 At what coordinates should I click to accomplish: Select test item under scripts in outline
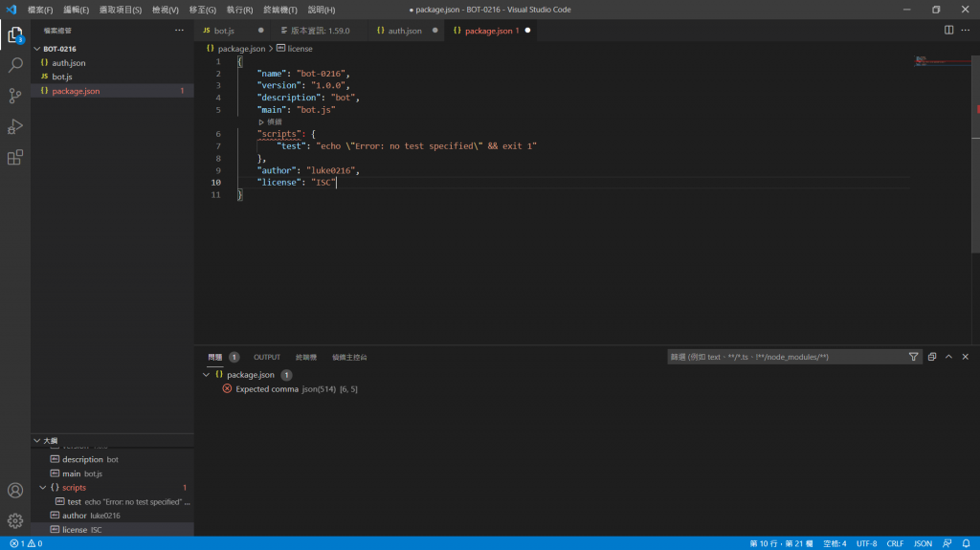(113, 502)
